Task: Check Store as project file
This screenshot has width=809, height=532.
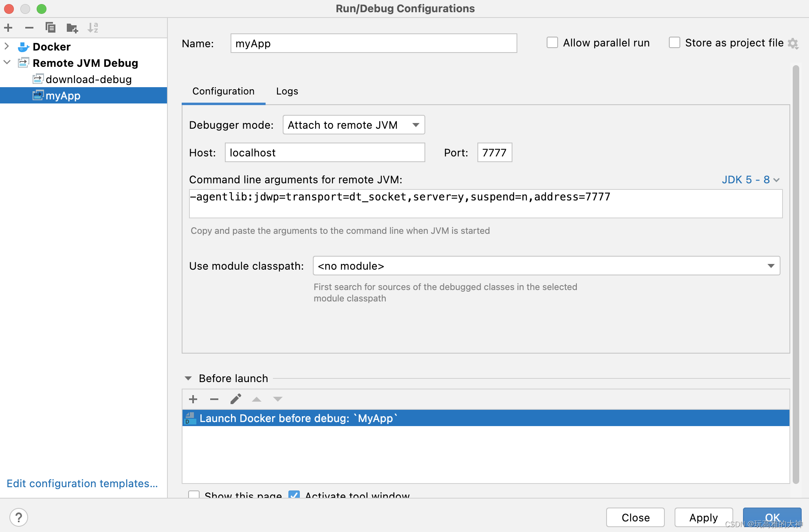Action: point(675,42)
